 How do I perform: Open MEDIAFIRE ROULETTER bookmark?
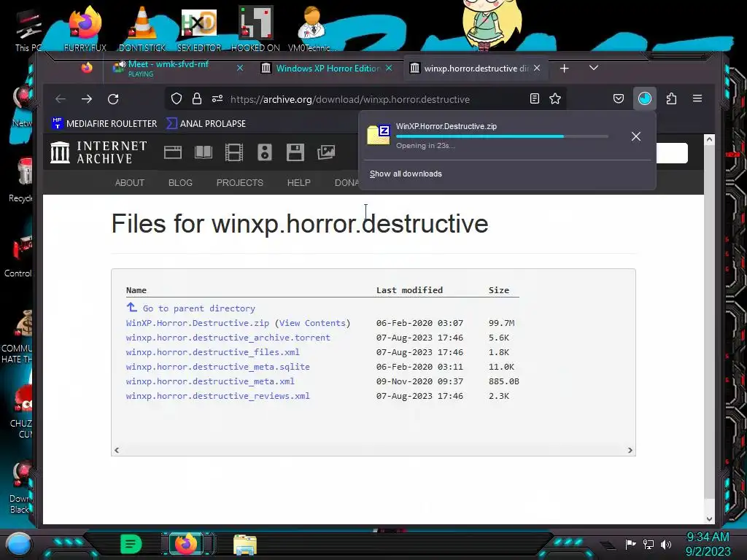(x=104, y=123)
